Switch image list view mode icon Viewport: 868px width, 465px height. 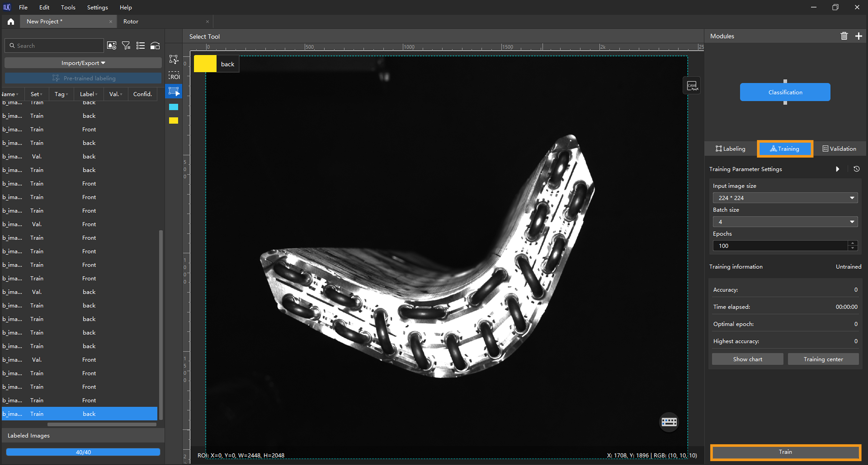pyautogui.click(x=141, y=46)
